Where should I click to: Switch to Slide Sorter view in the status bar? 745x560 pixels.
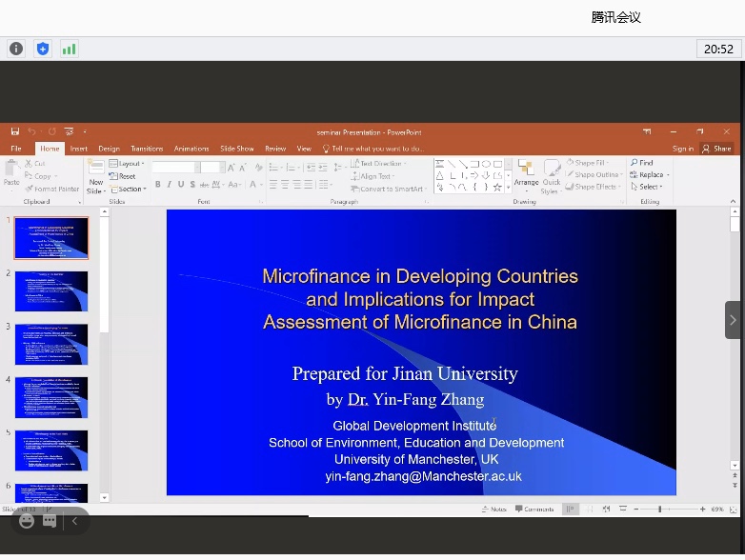tap(590, 509)
